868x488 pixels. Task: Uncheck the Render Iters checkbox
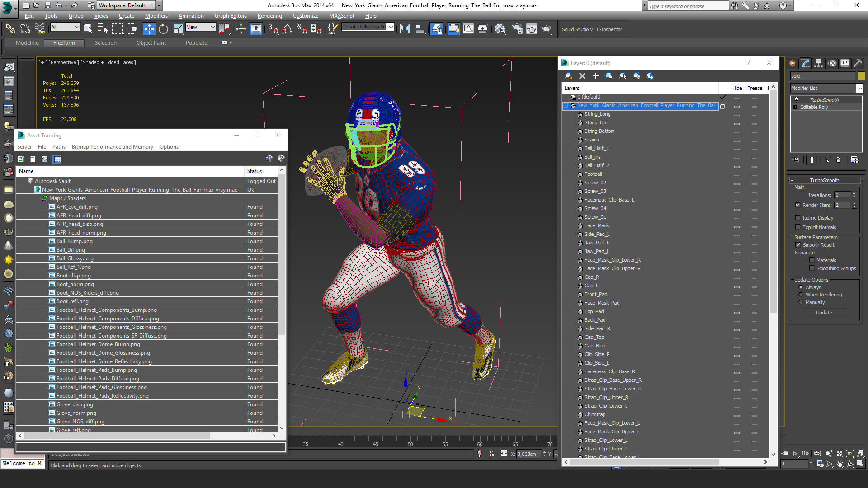(x=798, y=205)
